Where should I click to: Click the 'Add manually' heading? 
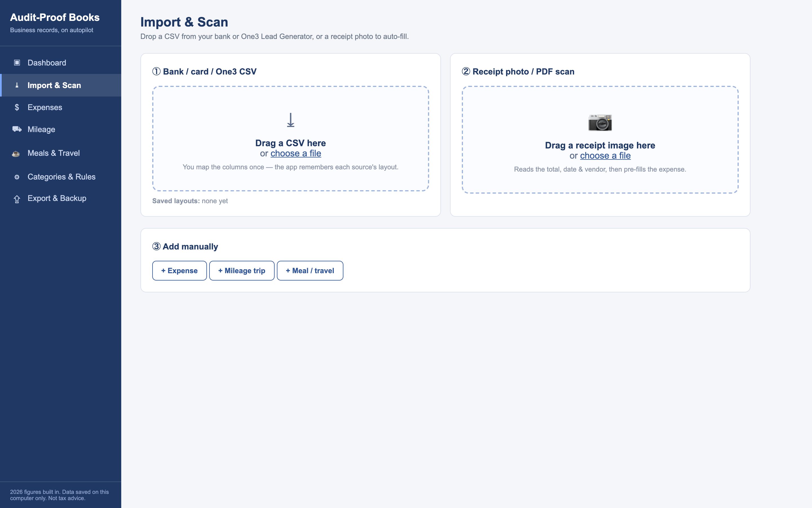(x=185, y=247)
